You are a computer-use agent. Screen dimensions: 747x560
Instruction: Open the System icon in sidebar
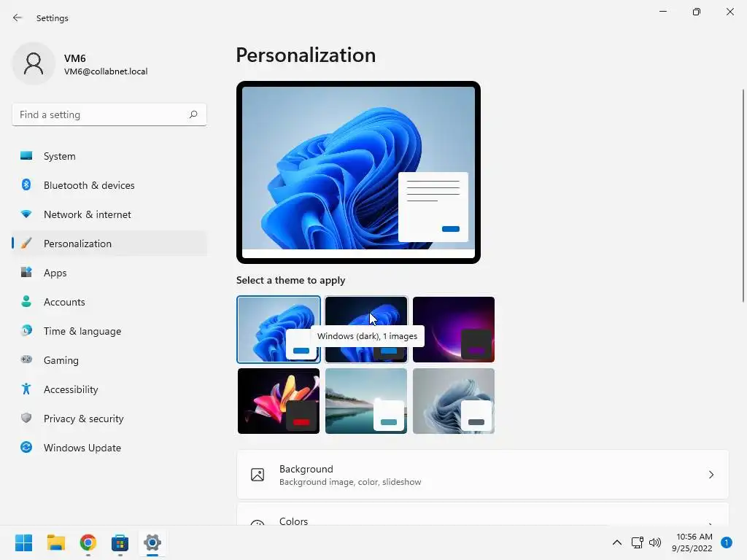coord(26,156)
